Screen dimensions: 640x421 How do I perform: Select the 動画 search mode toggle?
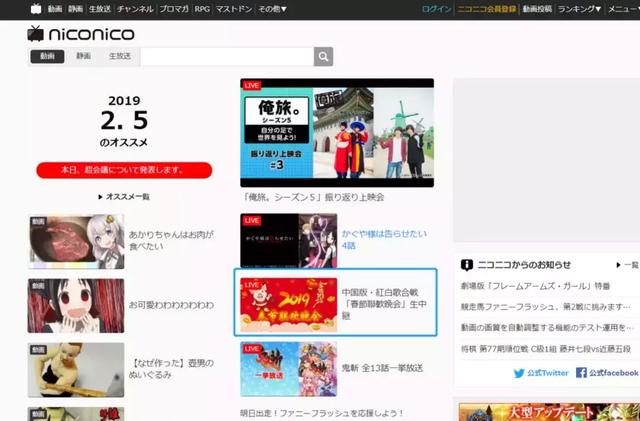pos(47,56)
